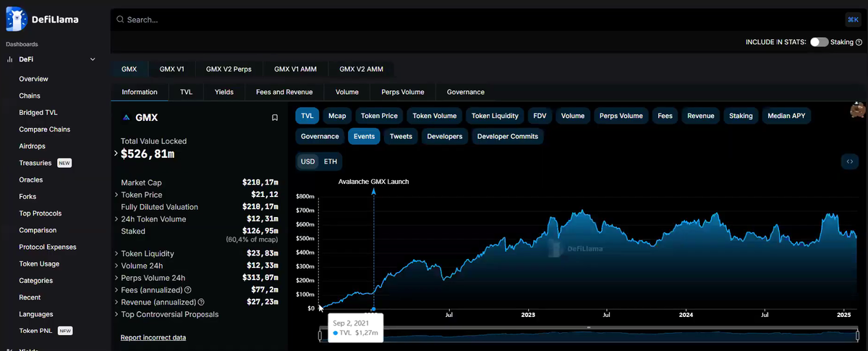Open the Yields tab
This screenshot has width=868, height=351.
coord(224,92)
